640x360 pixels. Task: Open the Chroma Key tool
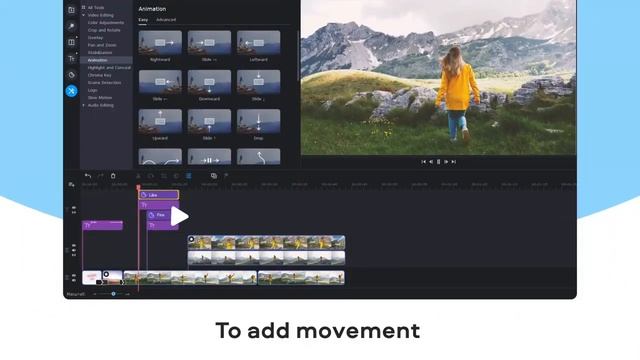point(100,75)
